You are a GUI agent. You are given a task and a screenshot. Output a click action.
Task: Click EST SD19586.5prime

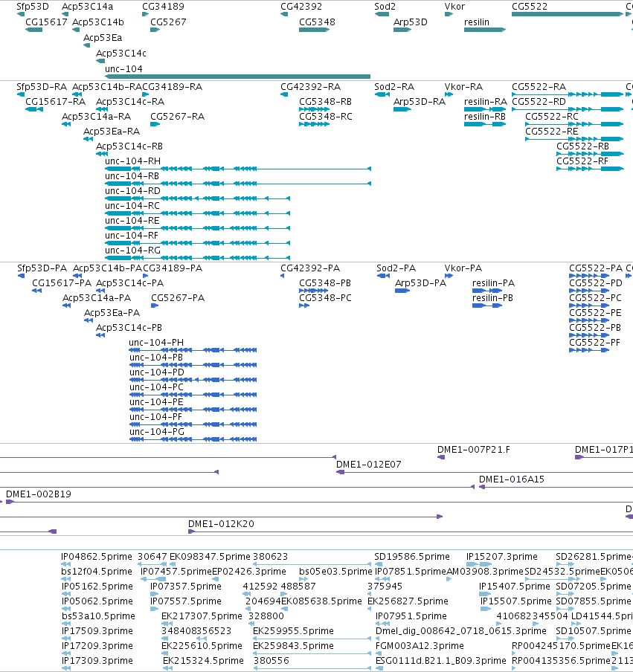pos(411,557)
